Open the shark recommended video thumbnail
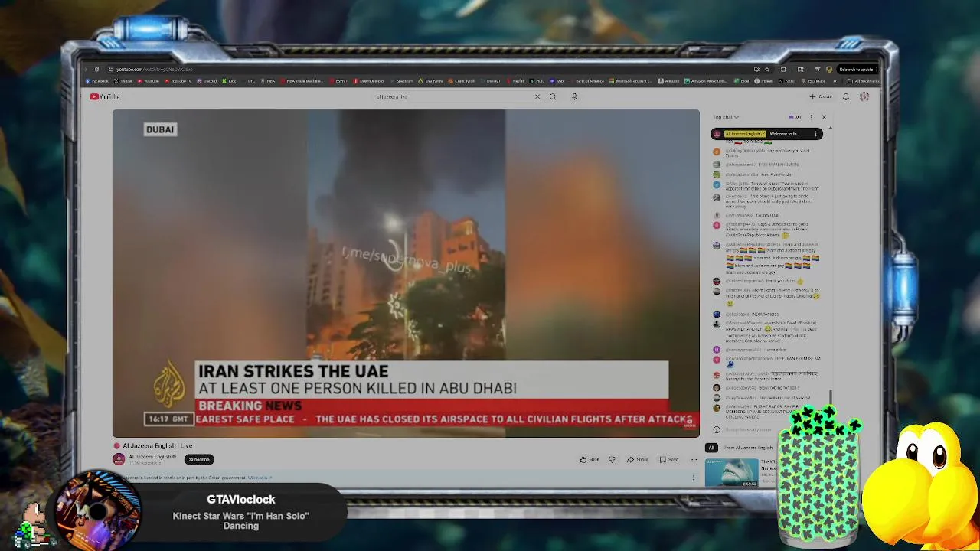 pyautogui.click(x=732, y=473)
